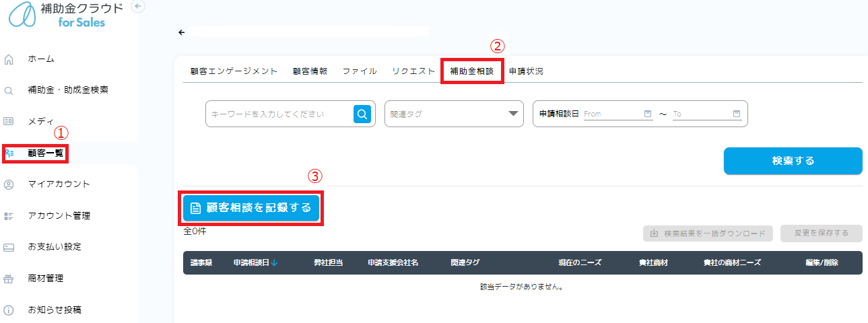This screenshot has height=323, width=868.
Task: Focus the keyword search input field
Action: pyautogui.click(x=279, y=114)
